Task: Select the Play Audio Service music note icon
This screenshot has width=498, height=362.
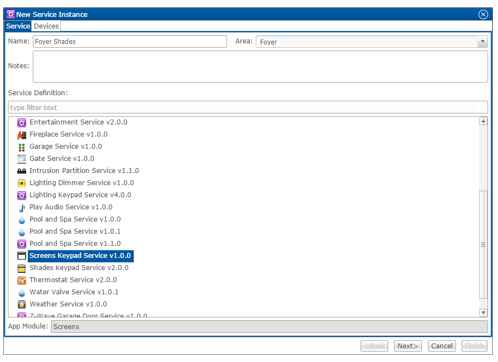Action: (x=22, y=208)
